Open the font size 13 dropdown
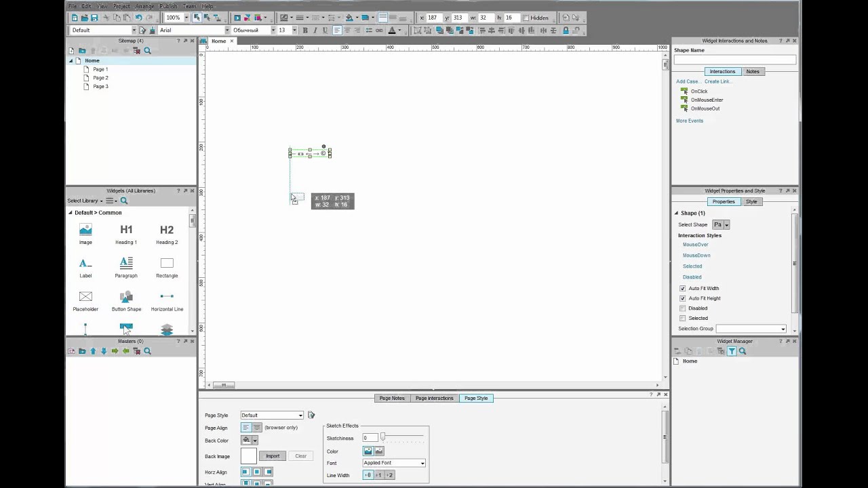 pyautogui.click(x=294, y=30)
